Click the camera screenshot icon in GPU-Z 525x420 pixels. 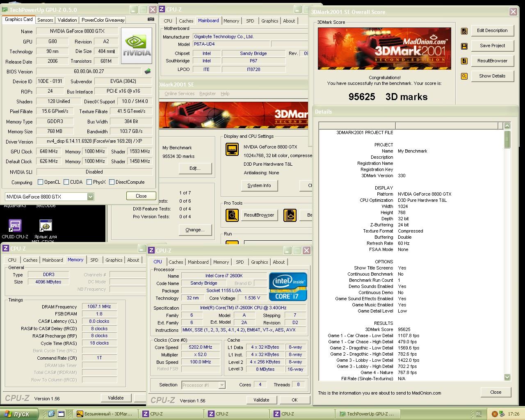coord(151,19)
